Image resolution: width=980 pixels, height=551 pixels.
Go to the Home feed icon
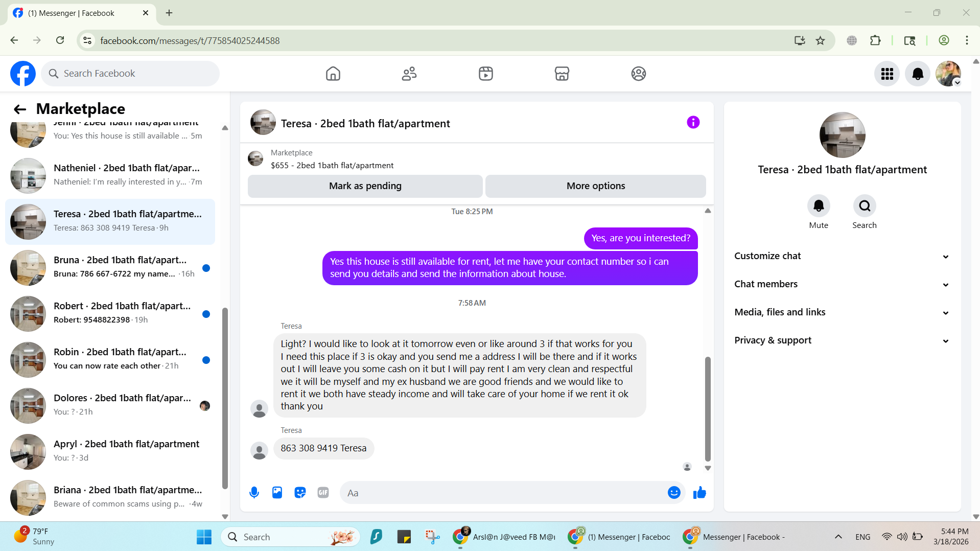pyautogui.click(x=333, y=74)
